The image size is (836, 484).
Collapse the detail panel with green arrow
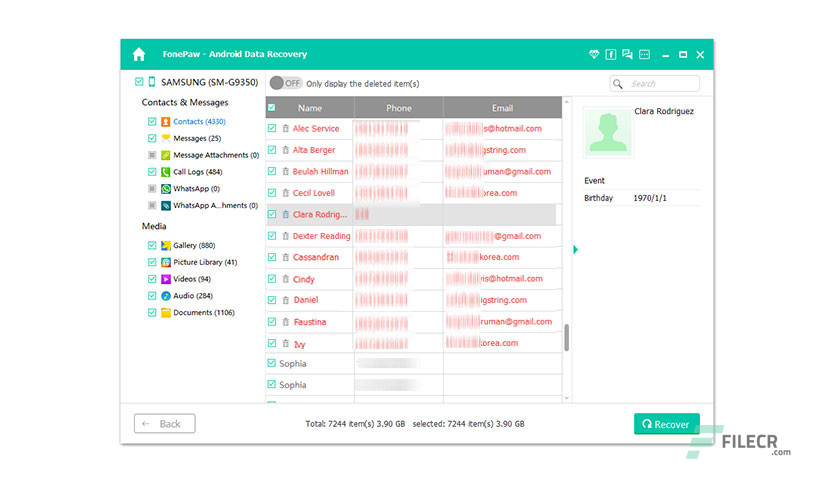point(575,249)
